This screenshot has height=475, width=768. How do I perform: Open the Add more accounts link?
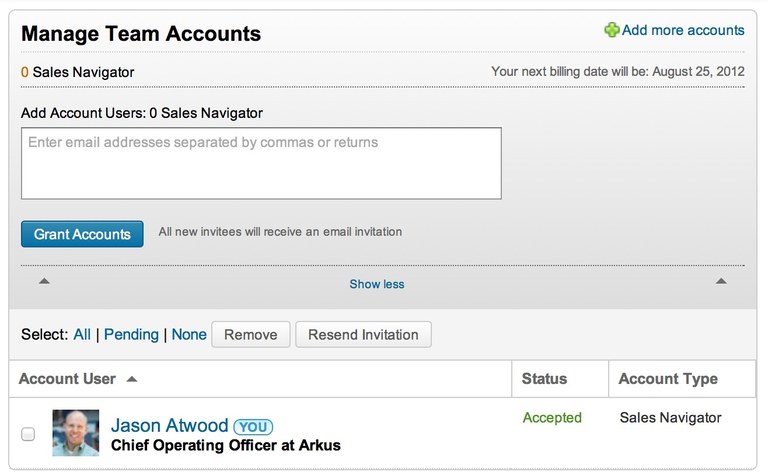(683, 30)
